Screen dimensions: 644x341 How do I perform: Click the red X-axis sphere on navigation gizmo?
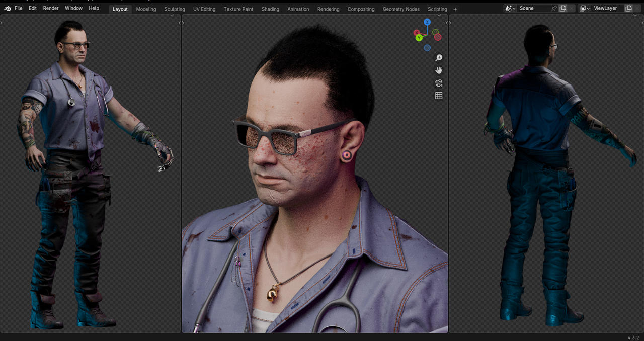(x=416, y=32)
